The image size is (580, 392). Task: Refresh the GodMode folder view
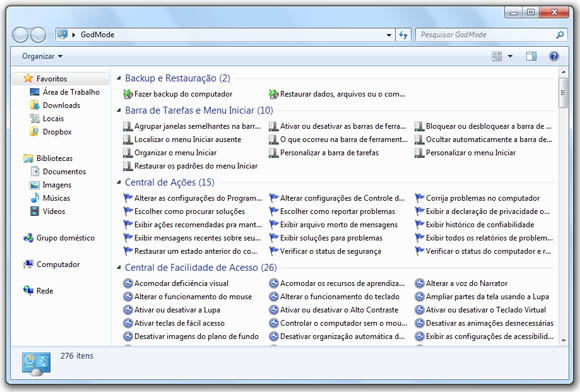pyautogui.click(x=403, y=35)
